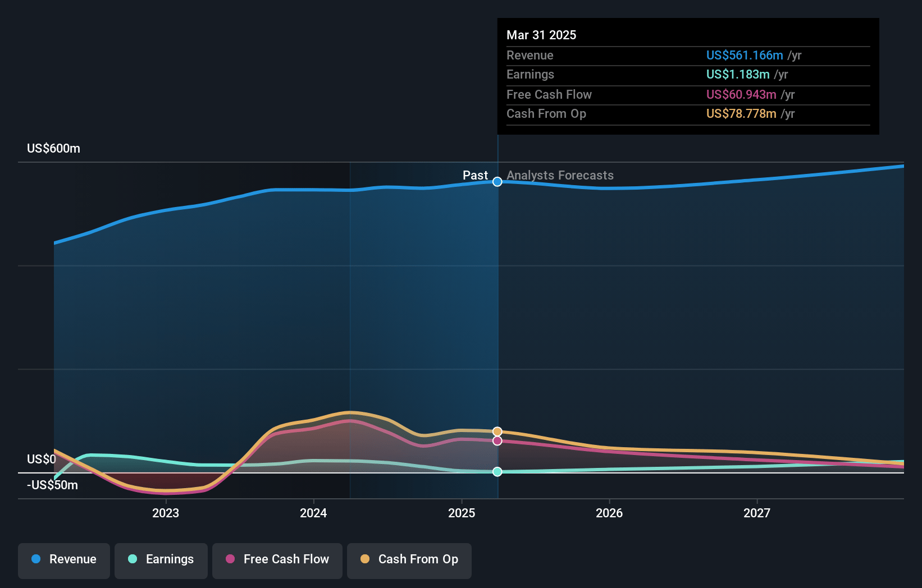Click the 2024 x-axis label
Viewport: 922px width, 588px height.
tap(313, 513)
